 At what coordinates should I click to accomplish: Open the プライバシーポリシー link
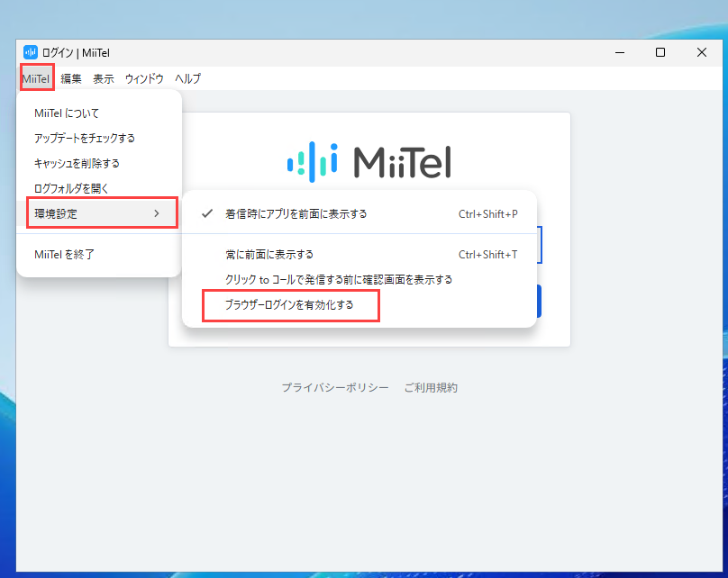point(335,388)
